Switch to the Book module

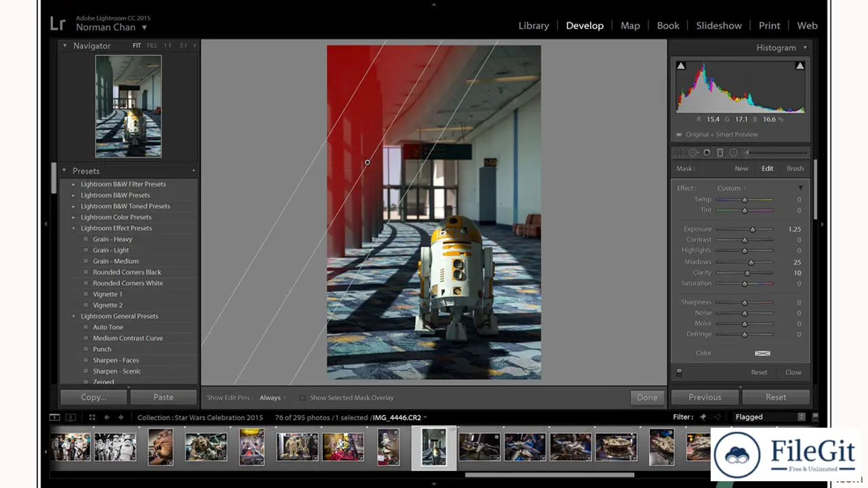(x=668, y=25)
